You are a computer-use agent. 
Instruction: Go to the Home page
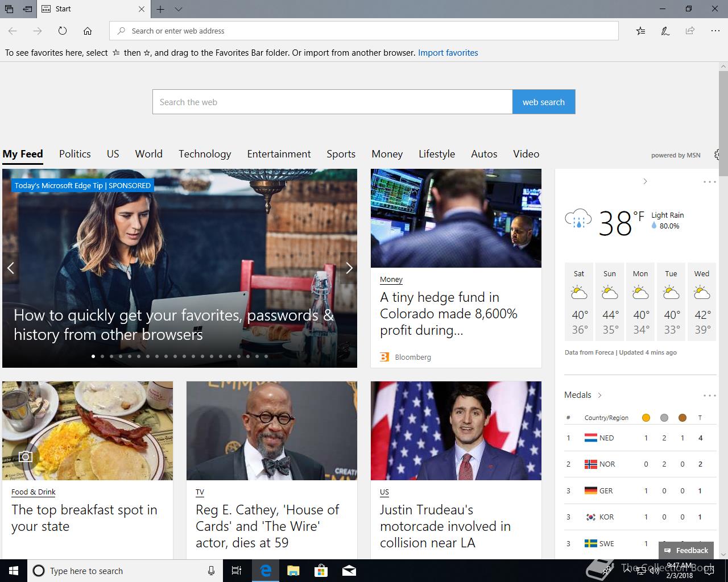[x=88, y=31]
